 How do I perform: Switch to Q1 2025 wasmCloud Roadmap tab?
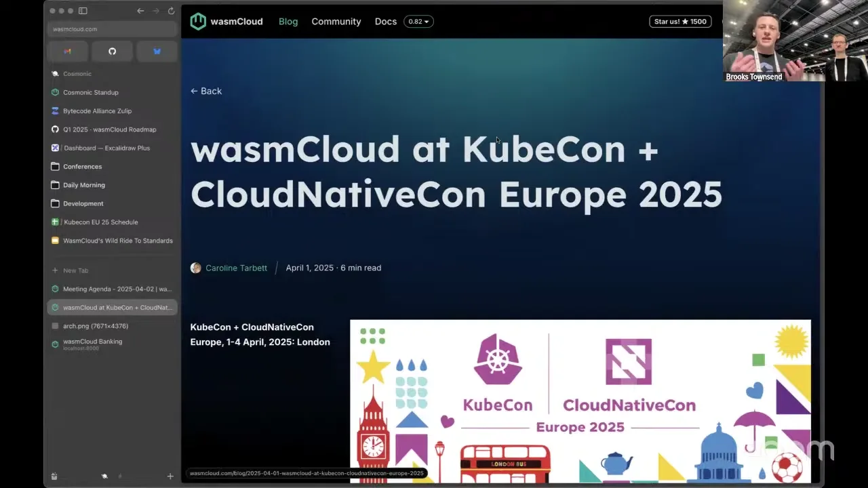(x=113, y=129)
